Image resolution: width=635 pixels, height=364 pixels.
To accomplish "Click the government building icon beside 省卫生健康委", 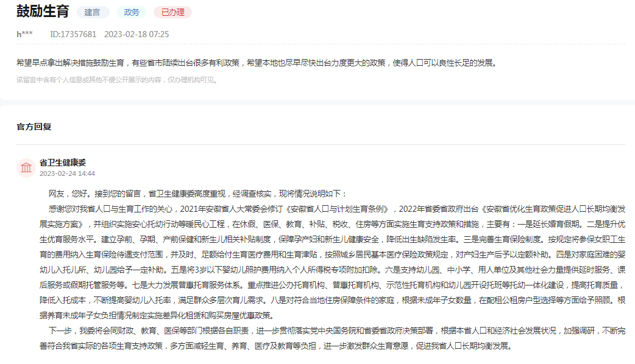I will click(x=26, y=168).
